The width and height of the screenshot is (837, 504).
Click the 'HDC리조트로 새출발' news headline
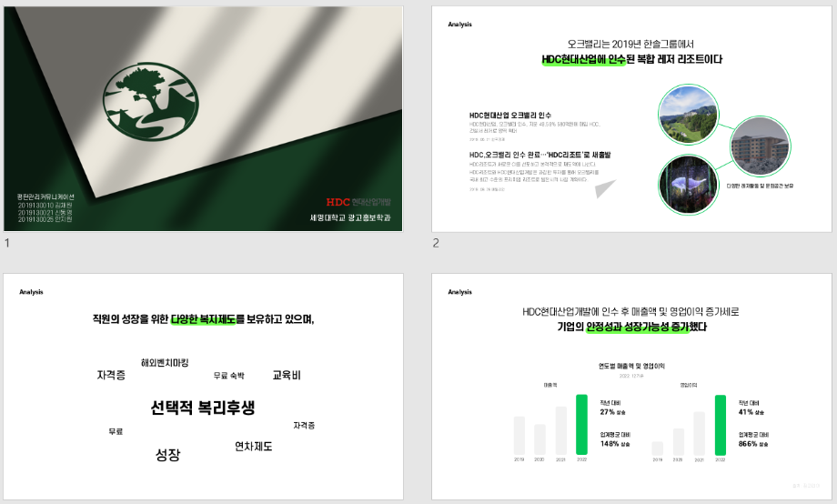[540, 155]
